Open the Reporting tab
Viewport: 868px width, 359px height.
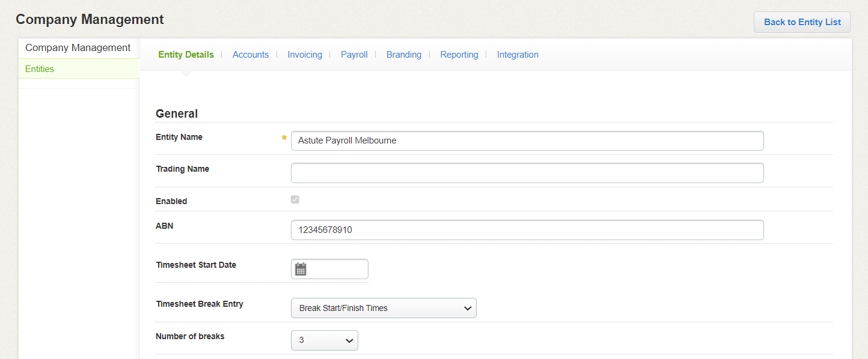click(459, 55)
